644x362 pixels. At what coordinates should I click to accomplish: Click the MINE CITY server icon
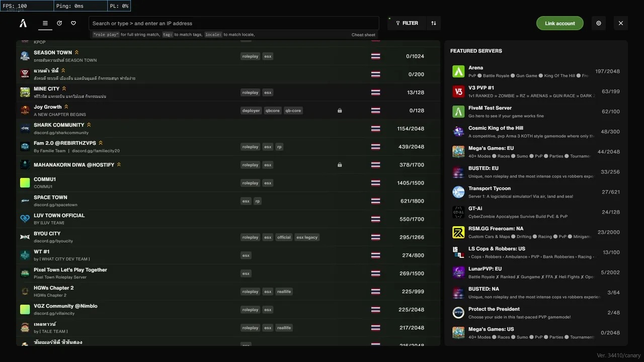[25, 93]
